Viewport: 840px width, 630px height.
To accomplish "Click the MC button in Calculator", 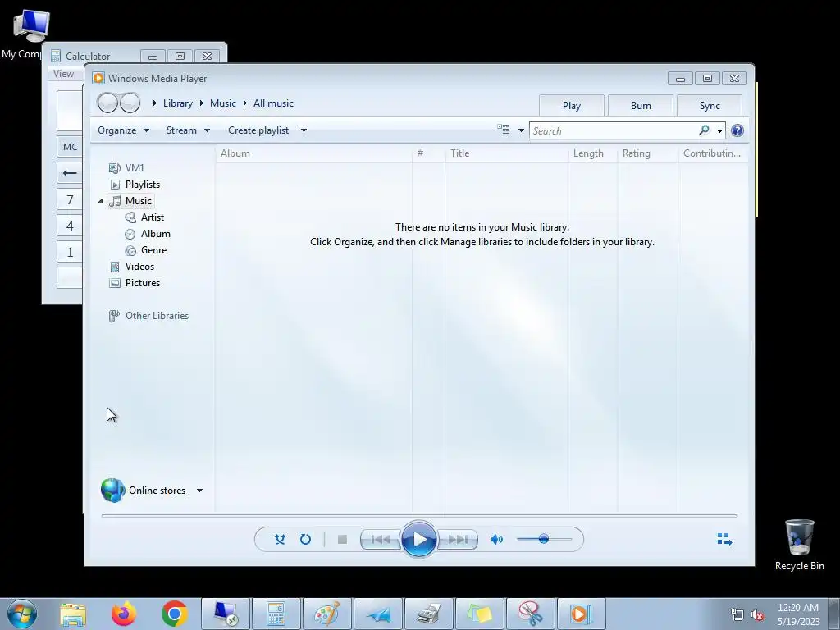I will (70, 147).
